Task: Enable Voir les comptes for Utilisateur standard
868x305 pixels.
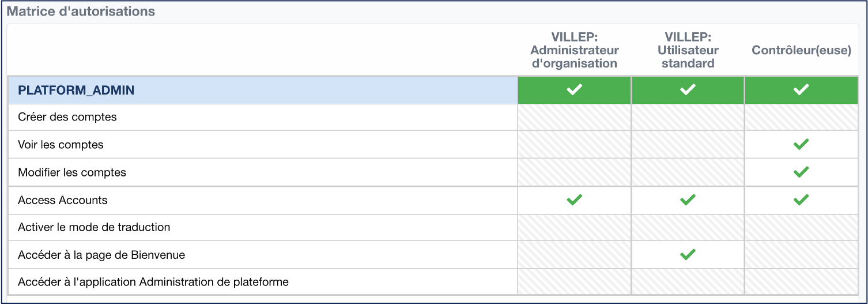Action: [688, 145]
